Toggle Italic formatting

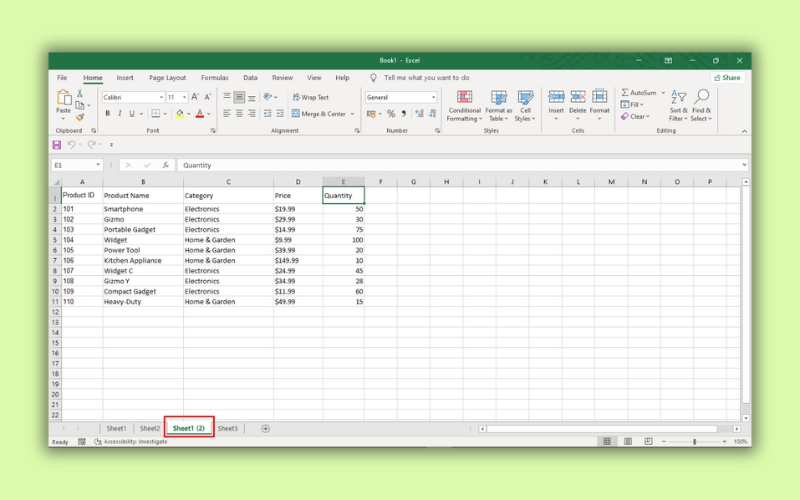pyautogui.click(x=120, y=113)
